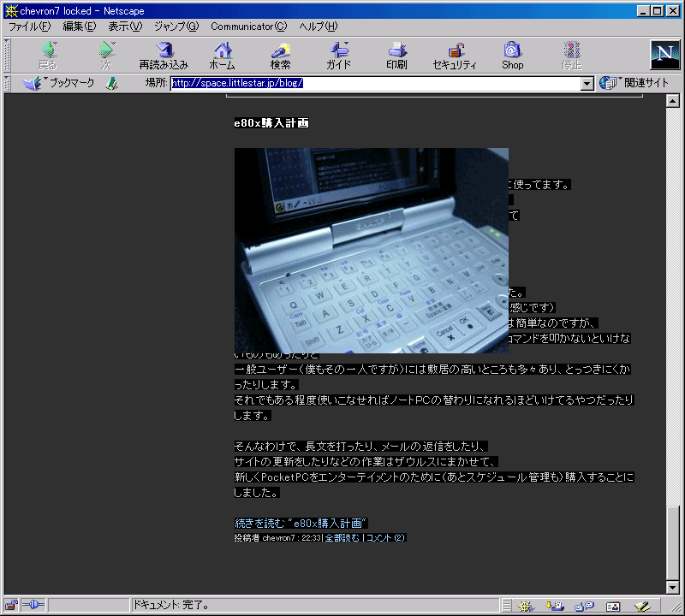This screenshot has height=616, width=685.
Task: Click the e80x購入計画 post title
Action: tap(271, 123)
